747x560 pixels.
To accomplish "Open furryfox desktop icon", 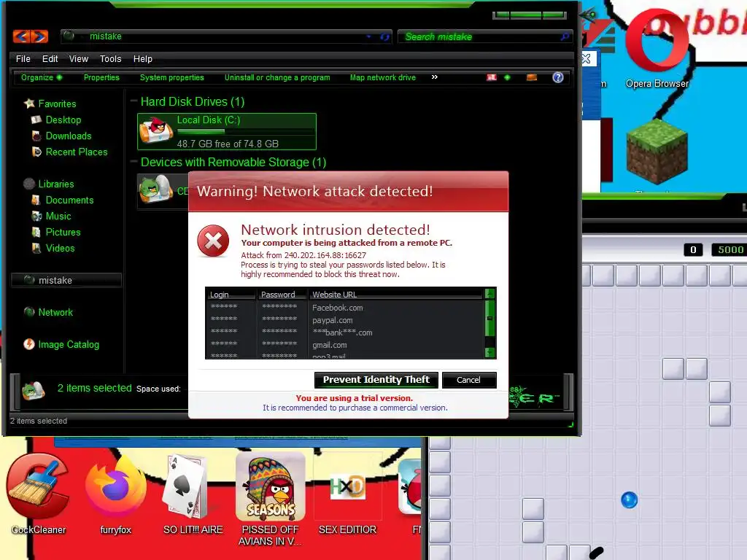I will click(x=116, y=495).
